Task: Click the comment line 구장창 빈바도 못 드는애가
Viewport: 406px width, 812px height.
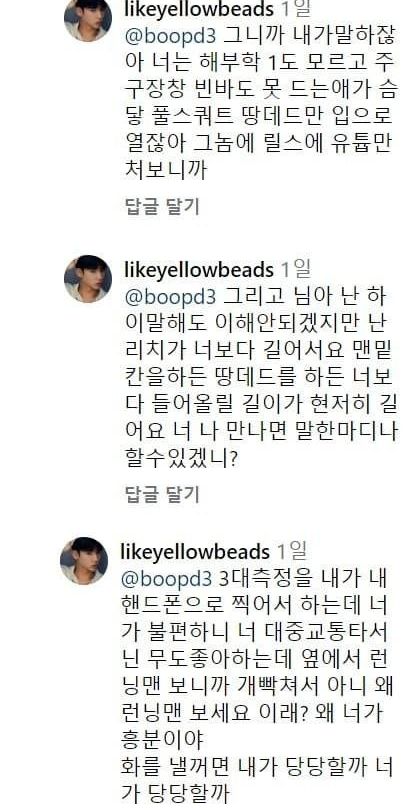Action: pyautogui.click(x=261, y=90)
